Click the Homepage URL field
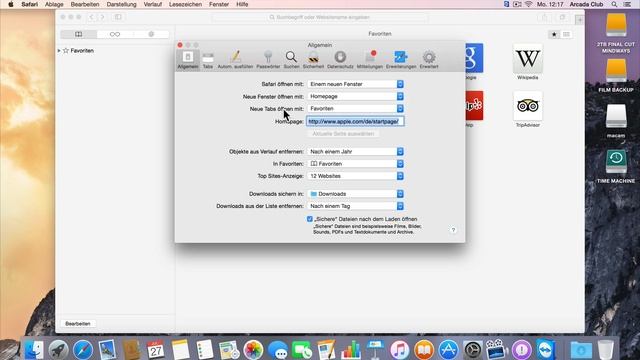This screenshot has width=640, height=360. click(x=355, y=121)
